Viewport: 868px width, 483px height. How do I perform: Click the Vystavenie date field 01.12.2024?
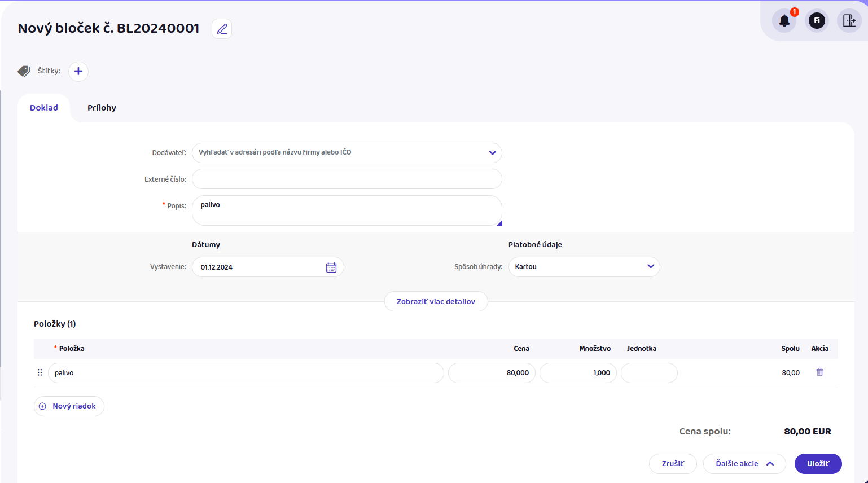(x=268, y=267)
